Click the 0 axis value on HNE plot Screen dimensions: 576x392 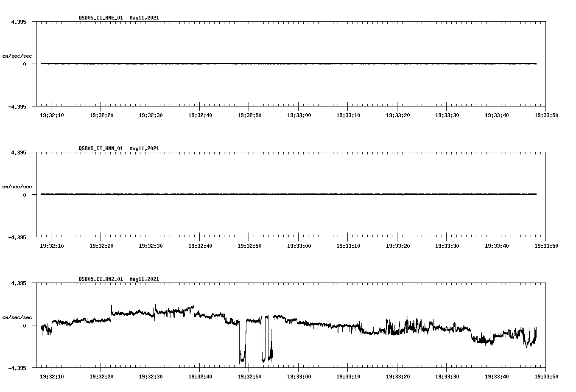25,64
